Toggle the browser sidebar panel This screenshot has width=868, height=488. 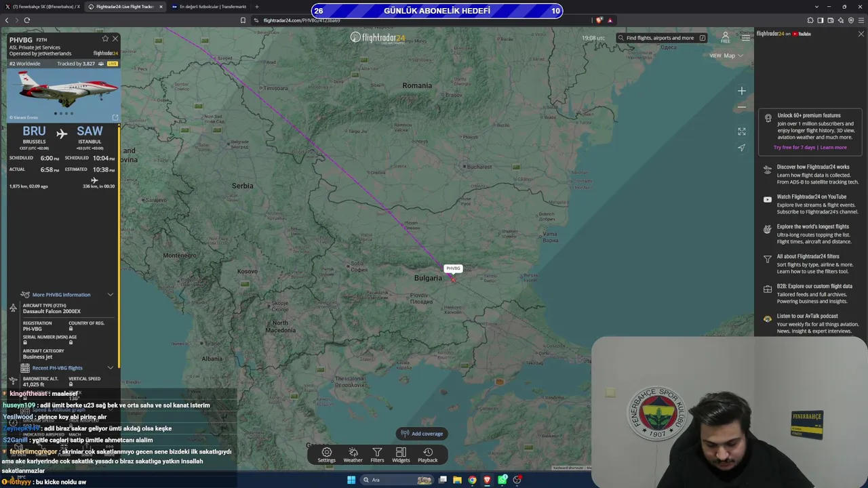pos(821,20)
